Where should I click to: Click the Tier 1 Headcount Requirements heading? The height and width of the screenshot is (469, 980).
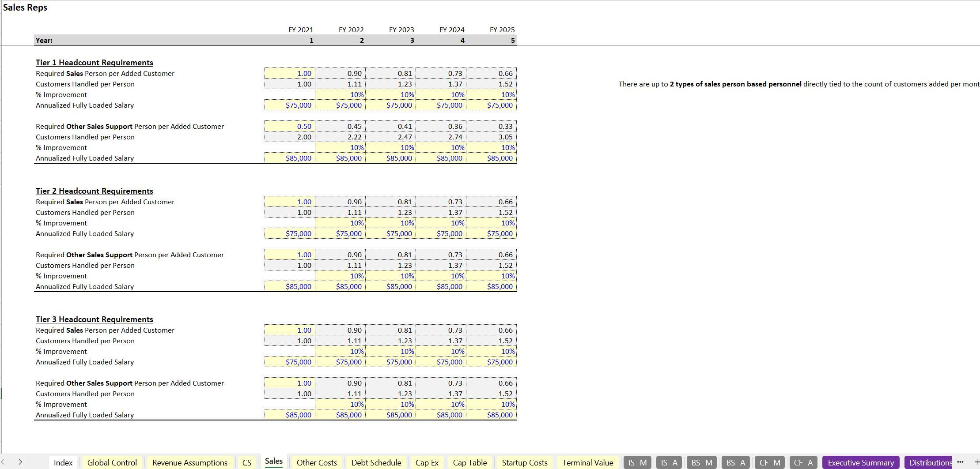(95, 63)
